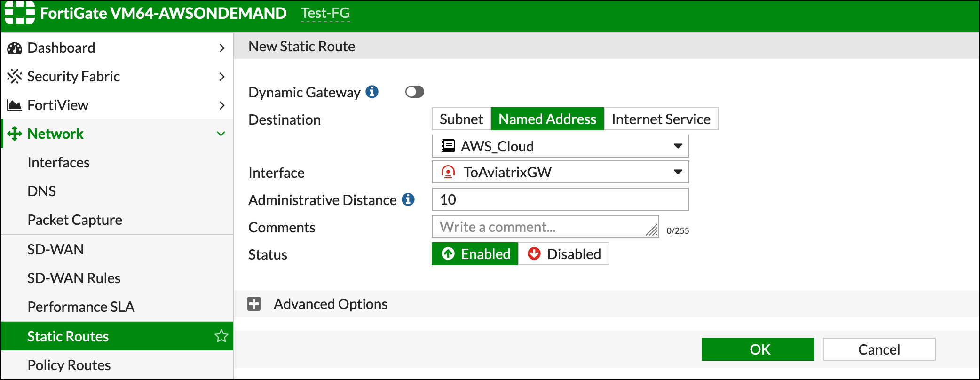980x380 pixels.
Task: Set Status to Enabled
Action: pyautogui.click(x=475, y=254)
